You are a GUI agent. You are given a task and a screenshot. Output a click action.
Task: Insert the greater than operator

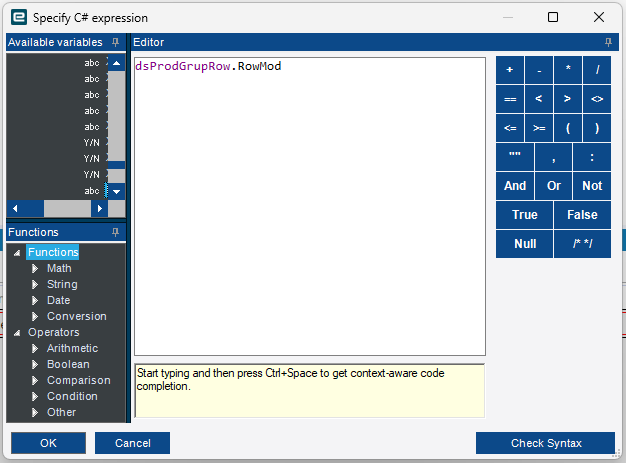point(568,99)
